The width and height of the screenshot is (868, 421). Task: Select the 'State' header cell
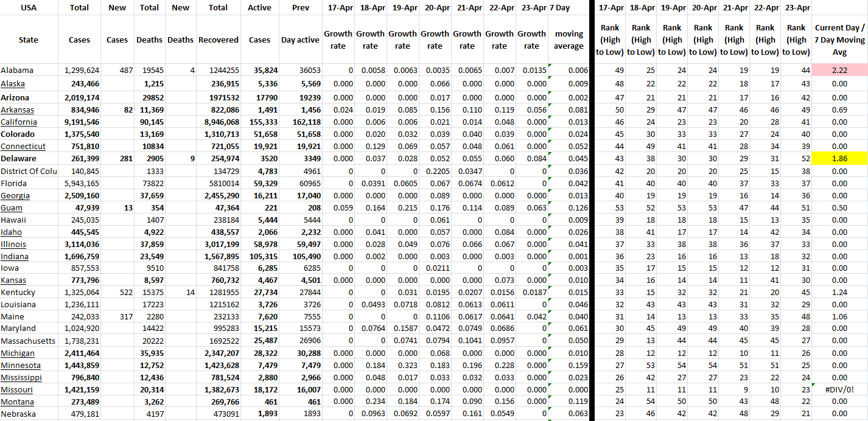pyautogui.click(x=29, y=40)
